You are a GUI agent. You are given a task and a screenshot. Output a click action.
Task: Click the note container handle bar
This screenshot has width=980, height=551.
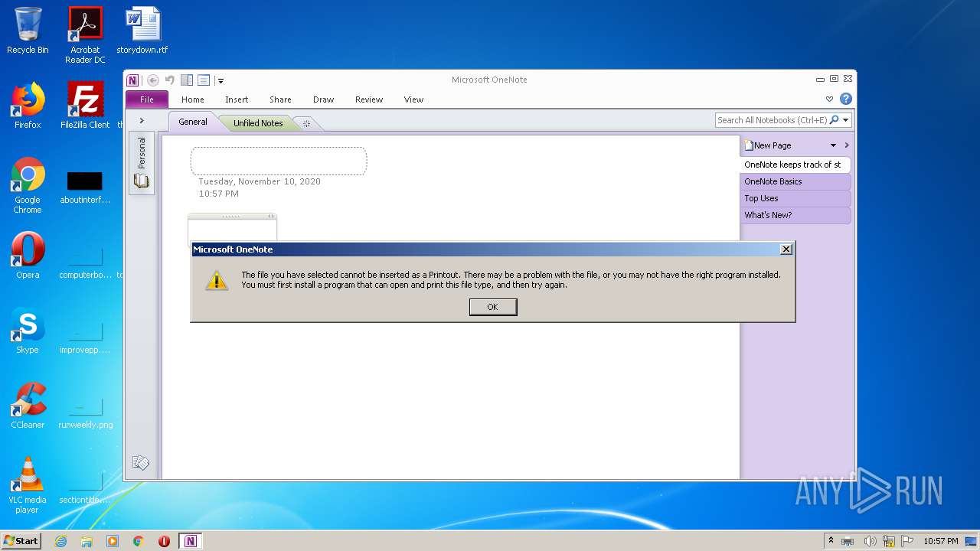pyautogui.click(x=232, y=217)
